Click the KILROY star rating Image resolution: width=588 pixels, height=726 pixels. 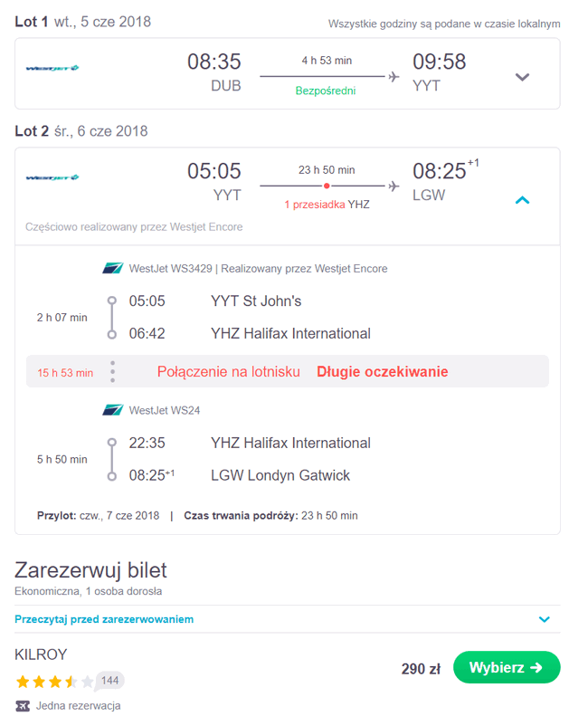pos(54,681)
